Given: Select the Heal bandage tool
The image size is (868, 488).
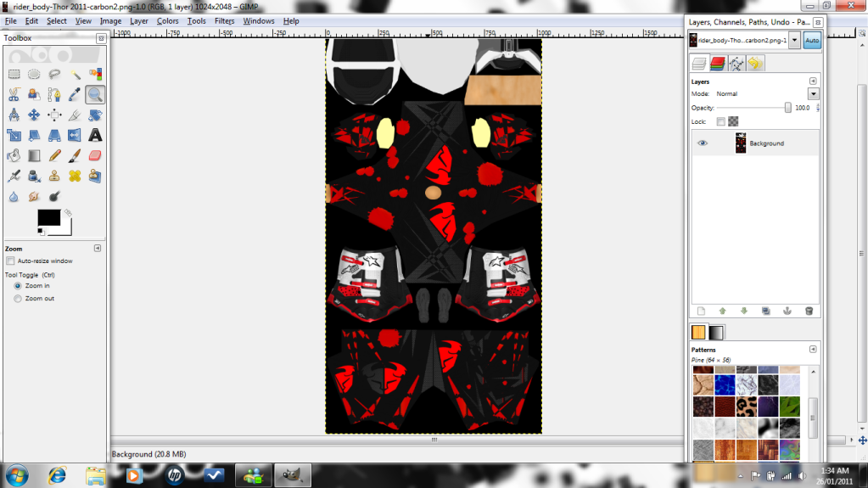Looking at the screenshot, I should pyautogui.click(x=75, y=177).
